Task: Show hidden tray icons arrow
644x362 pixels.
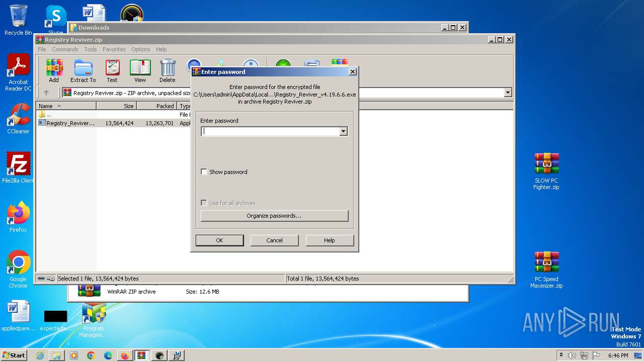Action: tap(561, 355)
